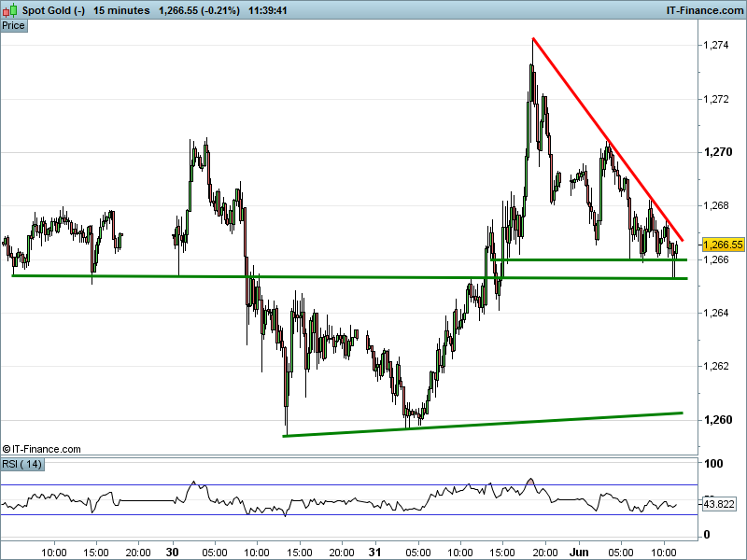747x560 pixels.
Task: Click the 11:39:41 clock text
Action: pyautogui.click(x=268, y=10)
